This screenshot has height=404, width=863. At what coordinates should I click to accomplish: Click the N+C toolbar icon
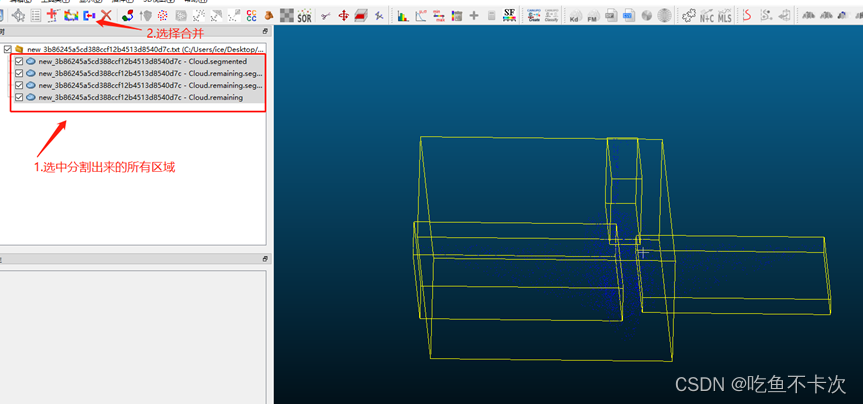[x=707, y=16]
